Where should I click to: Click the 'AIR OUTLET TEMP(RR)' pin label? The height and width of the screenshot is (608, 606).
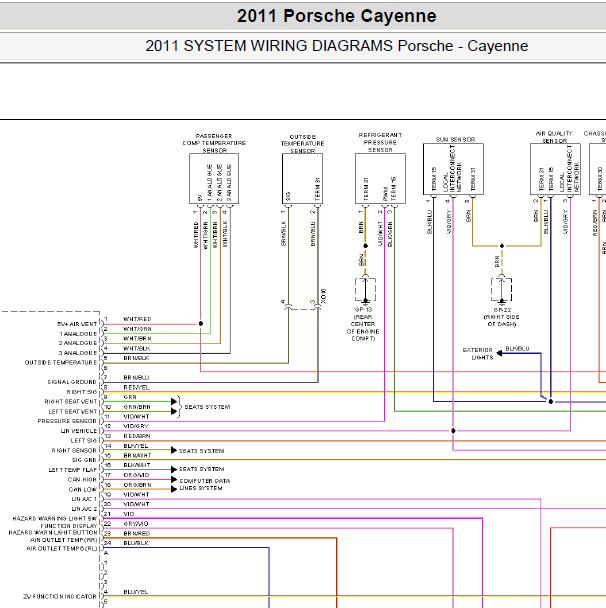click(x=64, y=540)
